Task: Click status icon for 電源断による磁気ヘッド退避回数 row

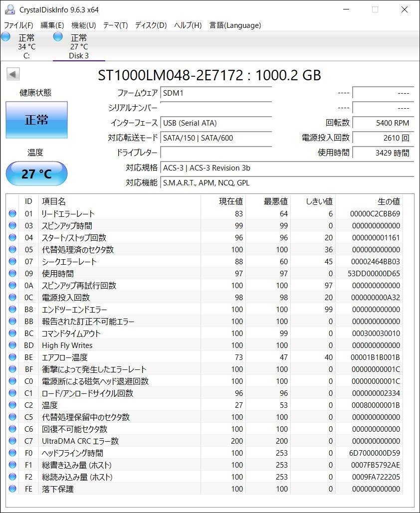Action: (x=12, y=381)
